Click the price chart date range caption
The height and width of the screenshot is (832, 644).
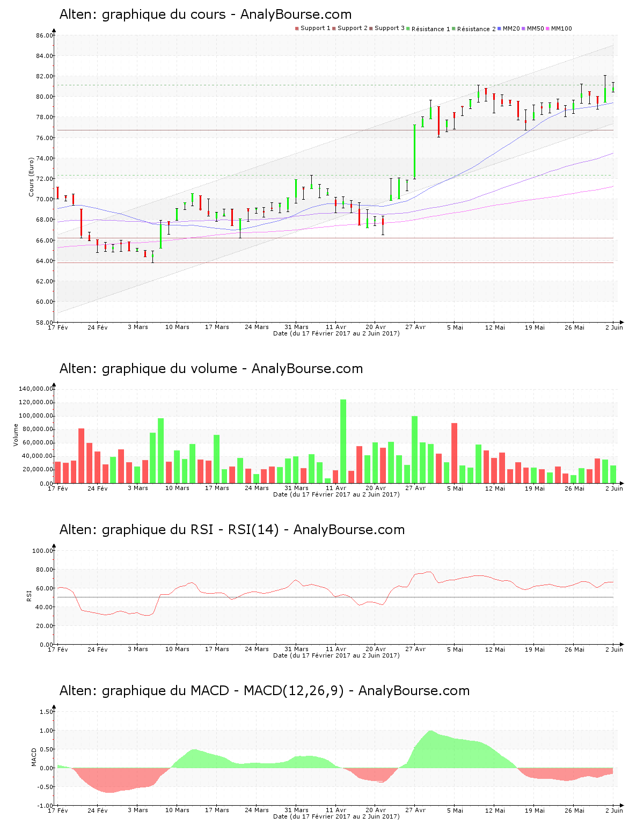[x=336, y=333]
